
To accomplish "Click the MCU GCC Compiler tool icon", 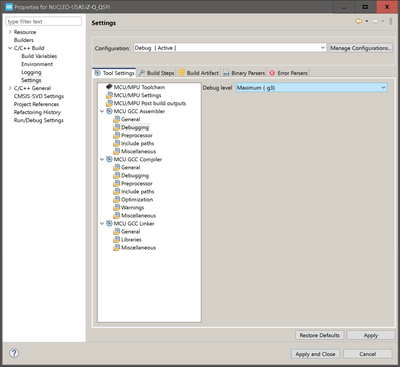I will [109, 159].
